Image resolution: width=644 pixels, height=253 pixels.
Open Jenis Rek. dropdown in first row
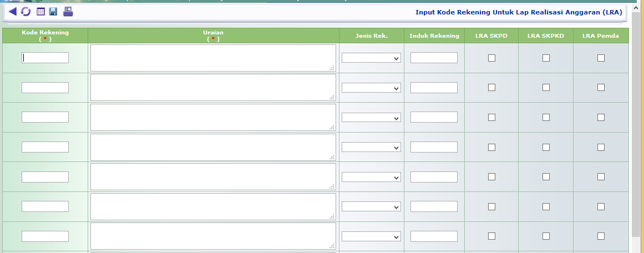(371, 58)
